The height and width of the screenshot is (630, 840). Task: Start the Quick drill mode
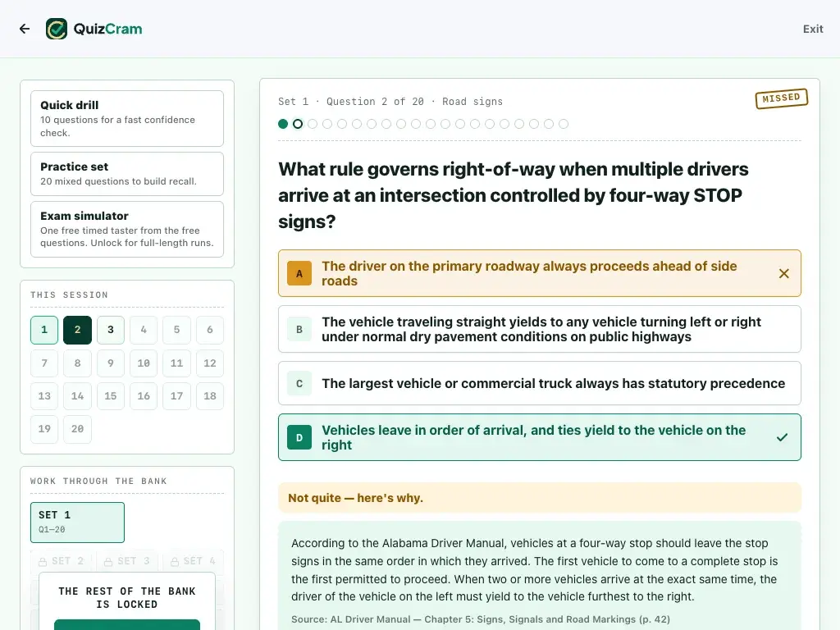pos(127,118)
